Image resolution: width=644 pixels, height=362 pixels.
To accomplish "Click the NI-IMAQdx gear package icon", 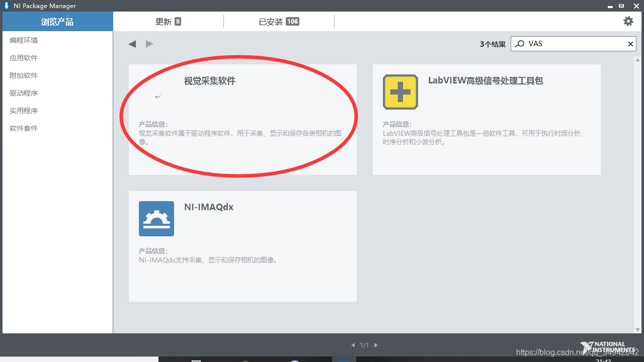I will tap(156, 219).
